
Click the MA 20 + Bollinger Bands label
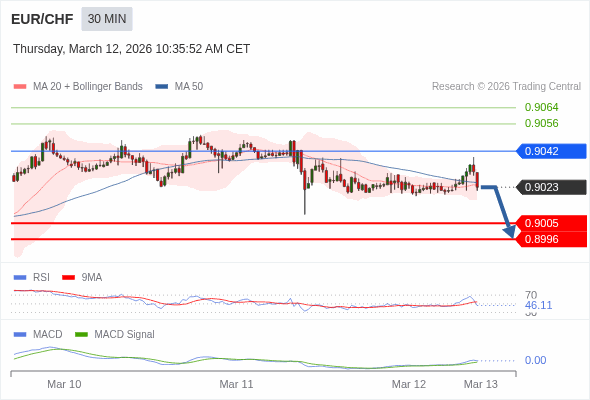88,87
